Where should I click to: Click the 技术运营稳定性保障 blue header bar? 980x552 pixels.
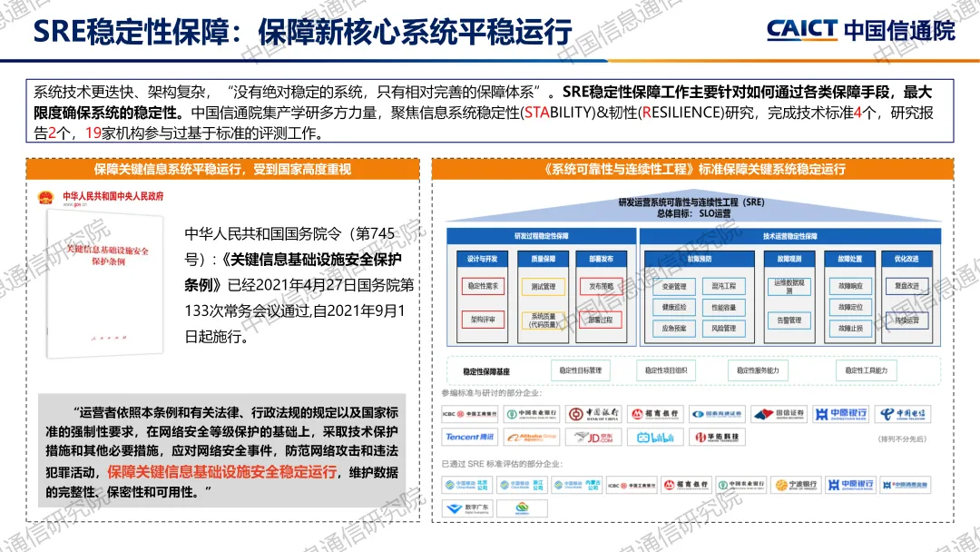(790, 236)
